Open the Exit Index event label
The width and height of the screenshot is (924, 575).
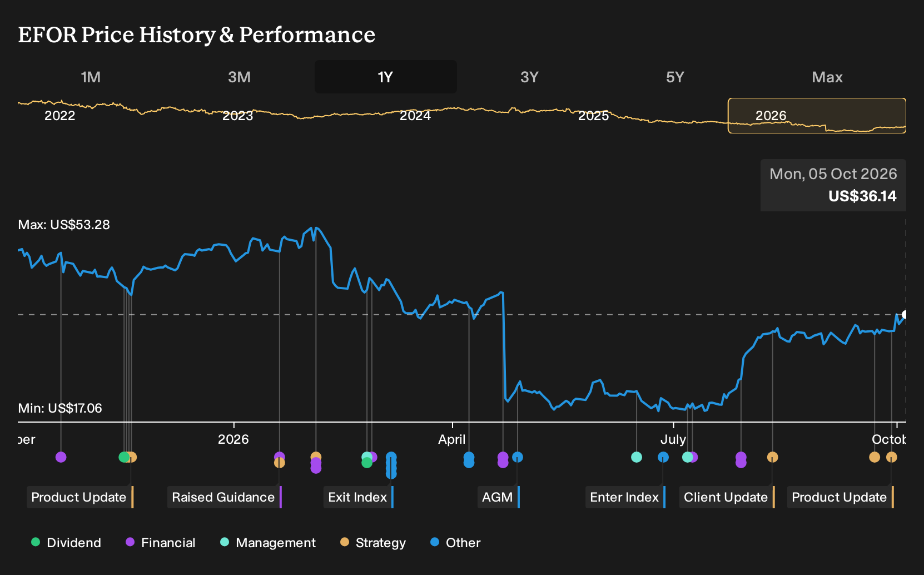(358, 497)
